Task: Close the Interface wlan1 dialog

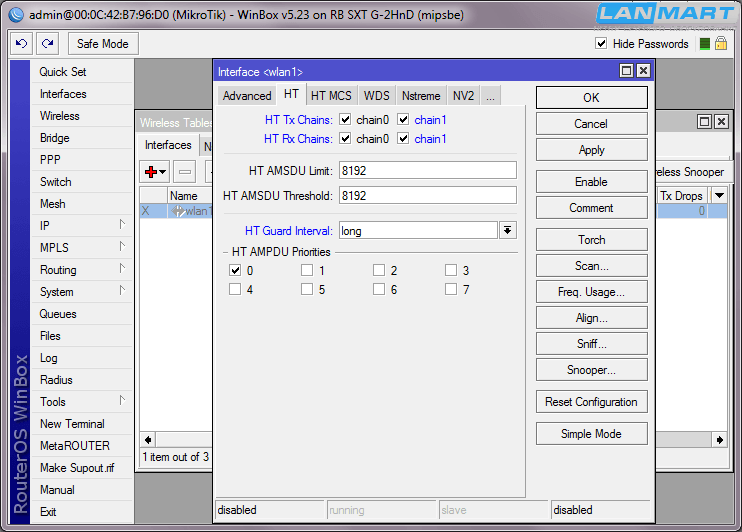Action: pyautogui.click(x=643, y=71)
